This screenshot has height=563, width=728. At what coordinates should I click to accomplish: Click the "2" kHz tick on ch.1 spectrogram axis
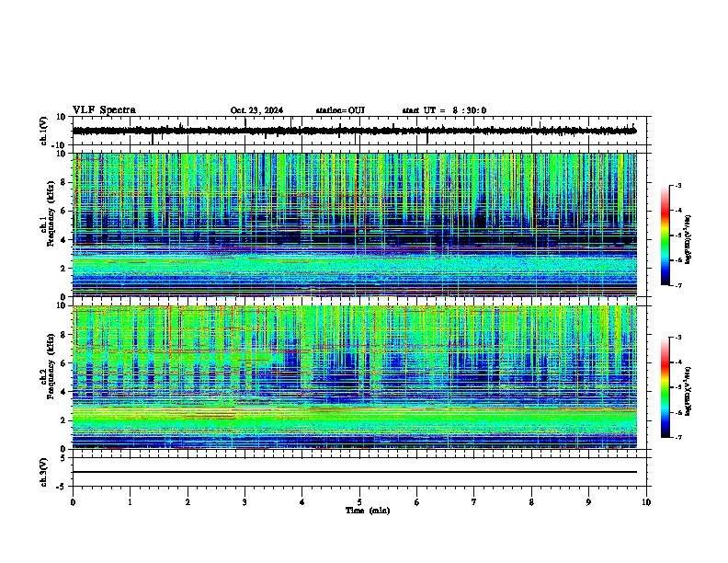tap(64, 268)
